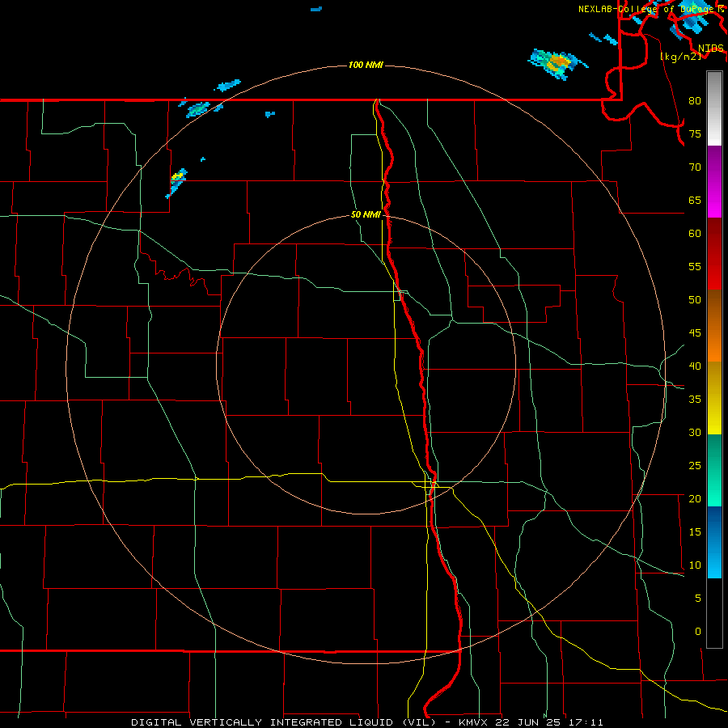Viewport: 728px width, 728px height.
Task: Click the 15 value on the color scale
Action: [x=695, y=531]
